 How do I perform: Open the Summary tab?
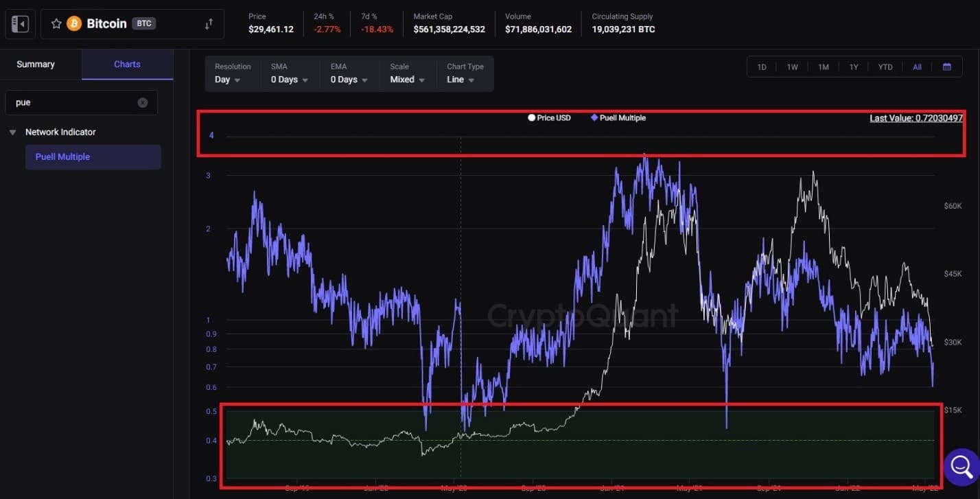[x=36, y=64]
